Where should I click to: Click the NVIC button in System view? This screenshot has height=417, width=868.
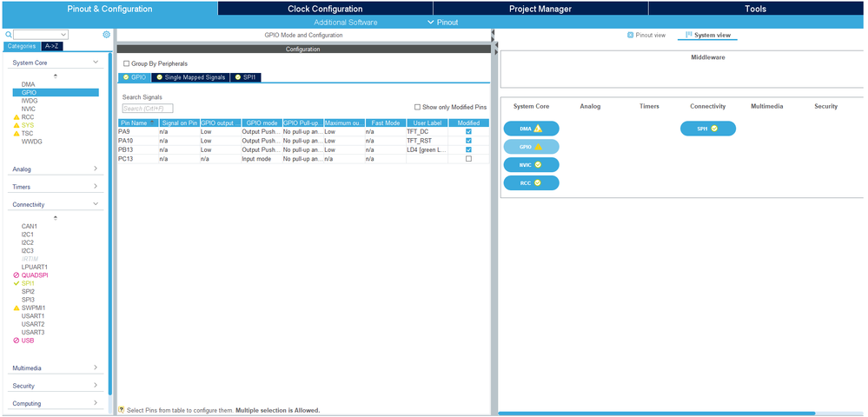(532, 165)
